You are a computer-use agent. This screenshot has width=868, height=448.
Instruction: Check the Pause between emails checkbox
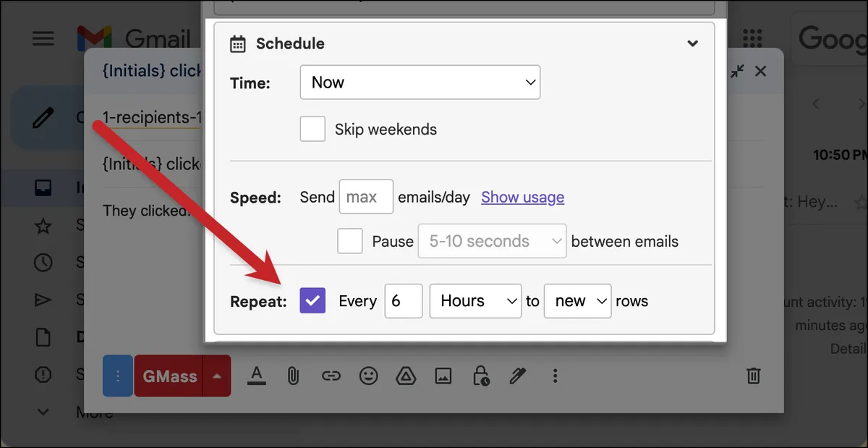tap(350, 241)
